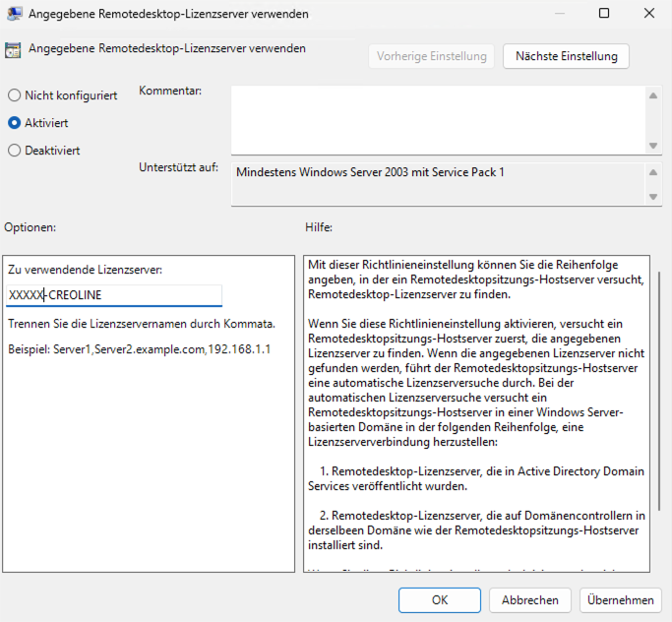Apply changes with Übernehmen
672x622 pixels.
pos(620,599)
